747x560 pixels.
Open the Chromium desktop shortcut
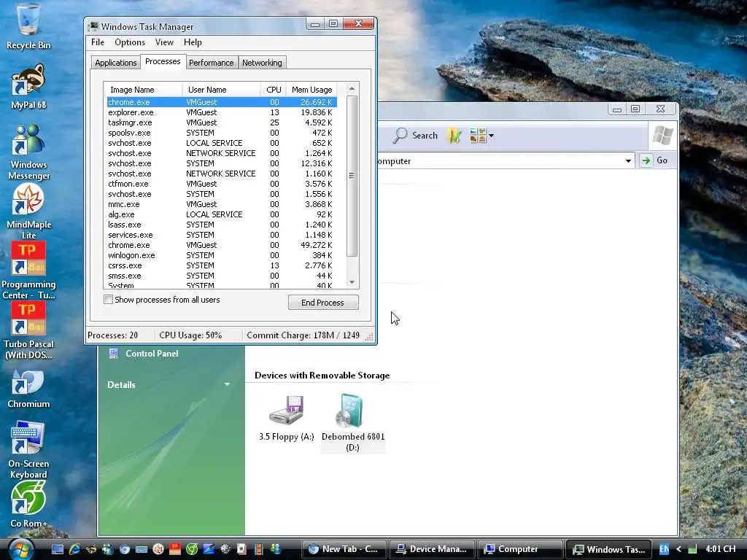pos(28,389)
